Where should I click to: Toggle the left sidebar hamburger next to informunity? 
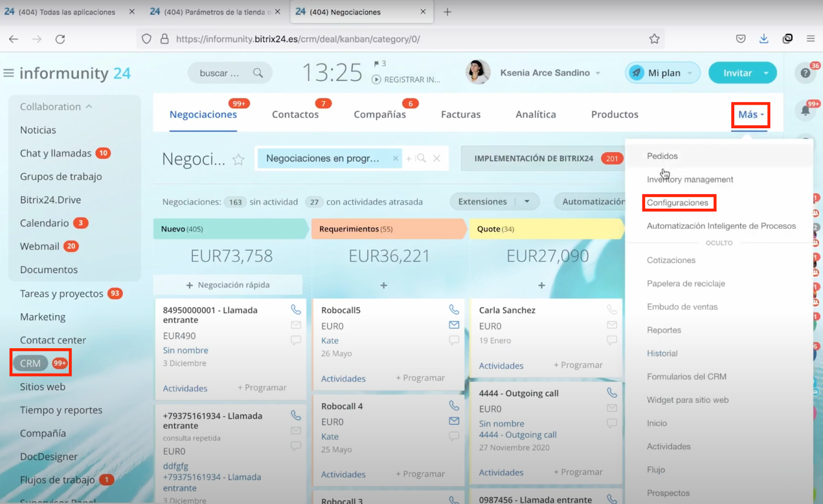pyautogui.click(x=9, y=73)
